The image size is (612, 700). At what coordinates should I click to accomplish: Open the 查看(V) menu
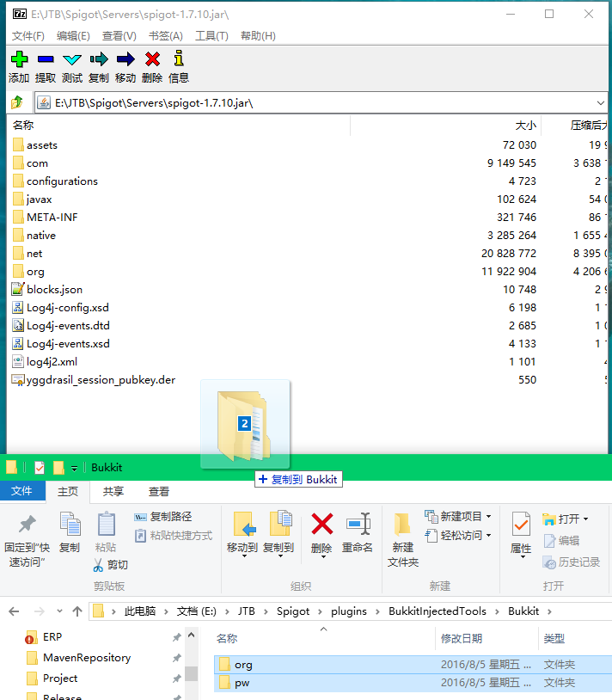[119, 36]
